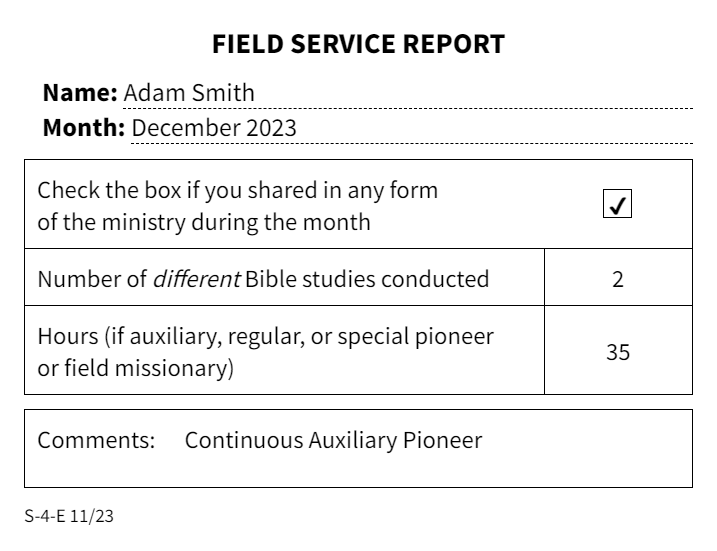Click the bold Month: label

point(84,128)
